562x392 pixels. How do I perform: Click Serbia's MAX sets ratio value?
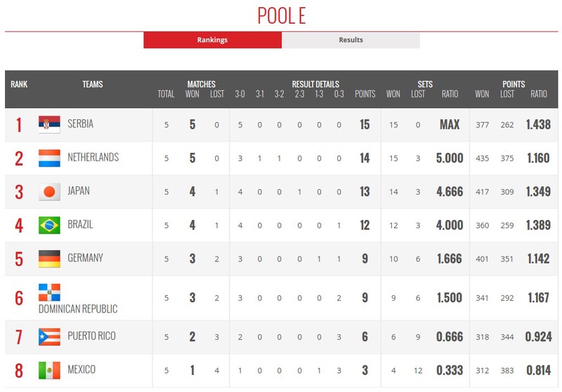450,124
